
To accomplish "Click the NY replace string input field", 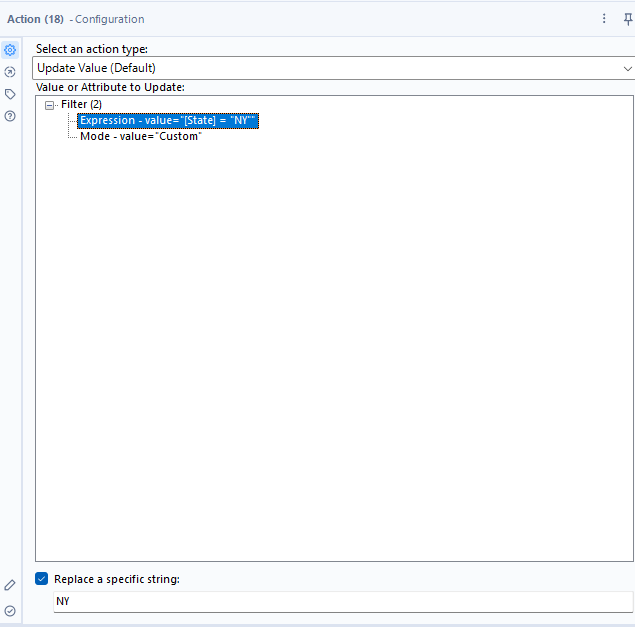I will (x=343, y=601).
